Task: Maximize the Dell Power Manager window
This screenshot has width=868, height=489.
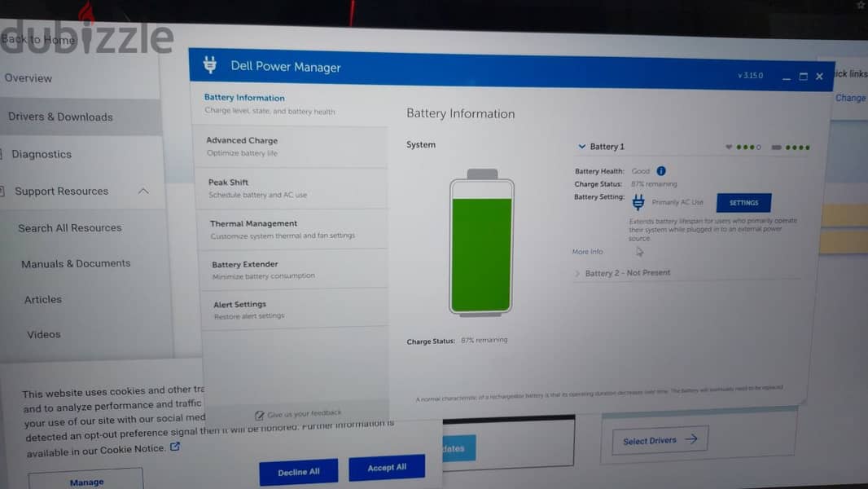Action: click(803, 77)
